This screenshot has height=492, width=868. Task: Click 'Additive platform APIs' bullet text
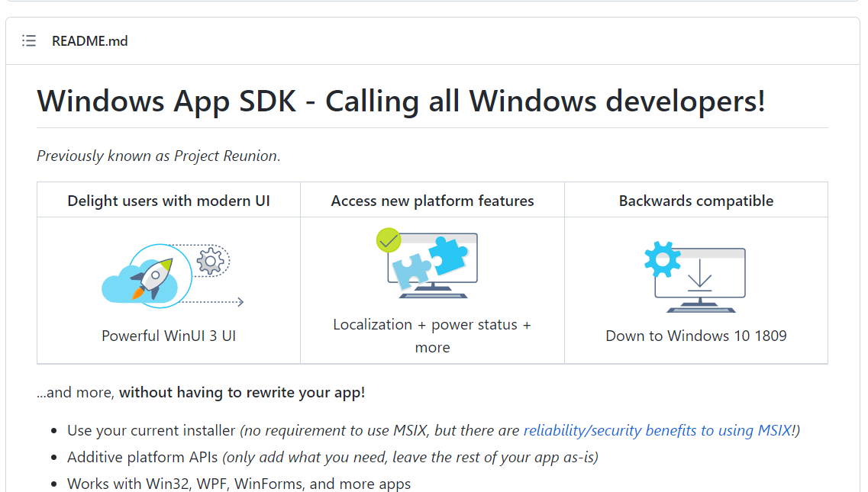[x=142, y=457]
